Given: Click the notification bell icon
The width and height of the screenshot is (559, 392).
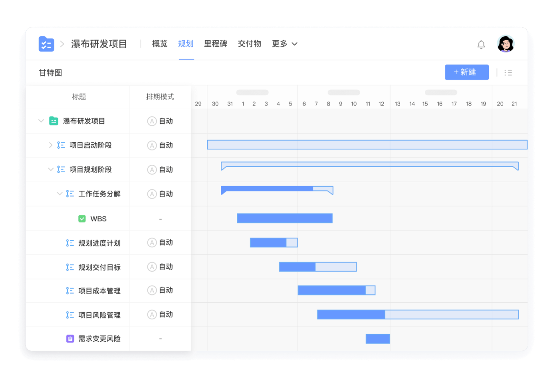Looking at the screenshot, I should [481, 44].
